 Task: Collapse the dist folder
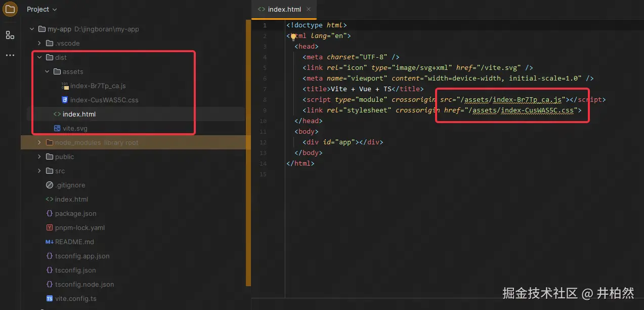coord(39,57)
